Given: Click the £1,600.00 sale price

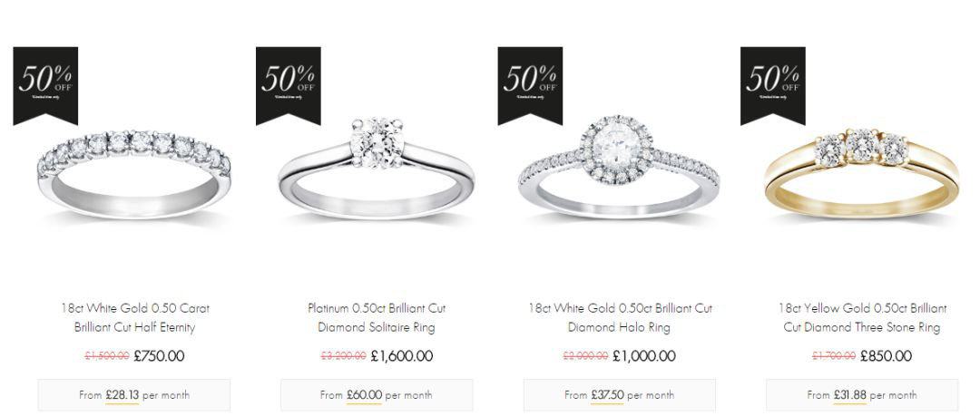Looking at the screenshot, I should click(x=401, y=356).
